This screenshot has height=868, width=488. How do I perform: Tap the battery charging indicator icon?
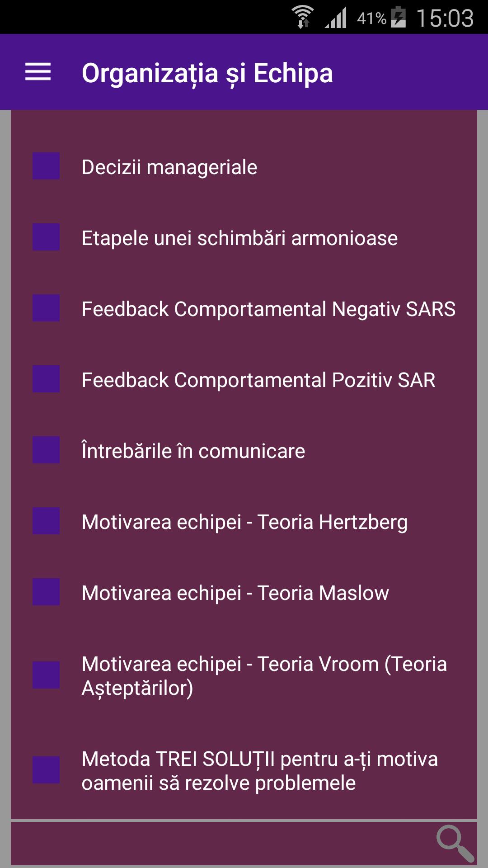398,17
